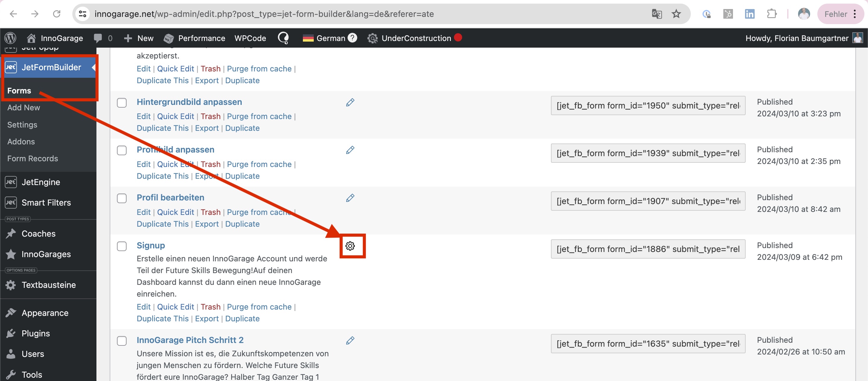The height and width of the screenshot is (381, 868).
Task: Select Forms submenu item
Action: tap(19, 91)
